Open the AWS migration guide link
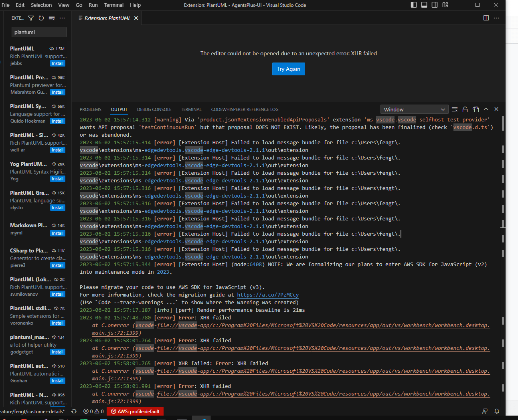 pyautogui.click(x=267, y=295)
